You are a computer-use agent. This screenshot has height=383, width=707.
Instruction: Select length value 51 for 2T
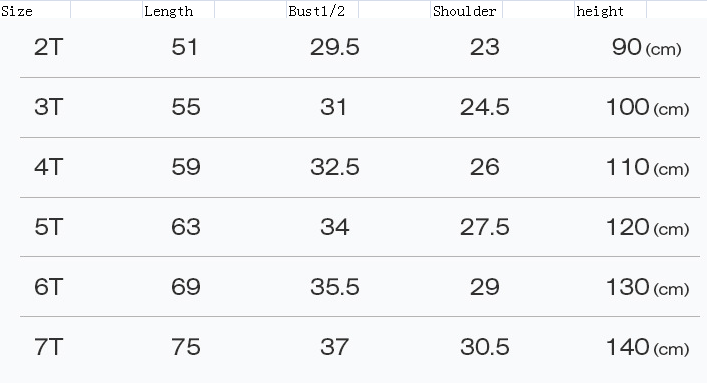tap(184, 47)
